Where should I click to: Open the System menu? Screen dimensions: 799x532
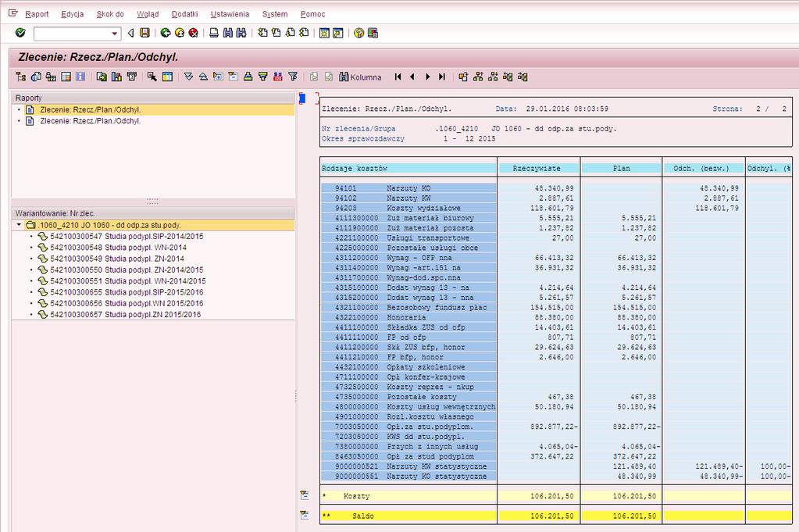275,14
